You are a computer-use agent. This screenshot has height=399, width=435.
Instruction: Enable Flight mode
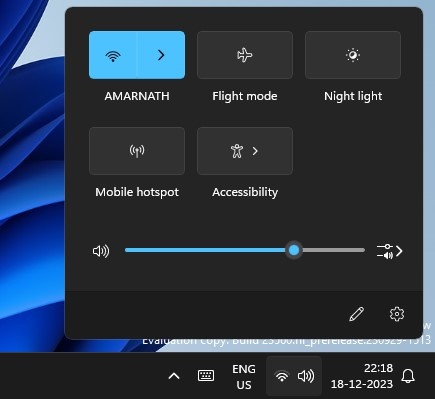click(x=245, y=55)
